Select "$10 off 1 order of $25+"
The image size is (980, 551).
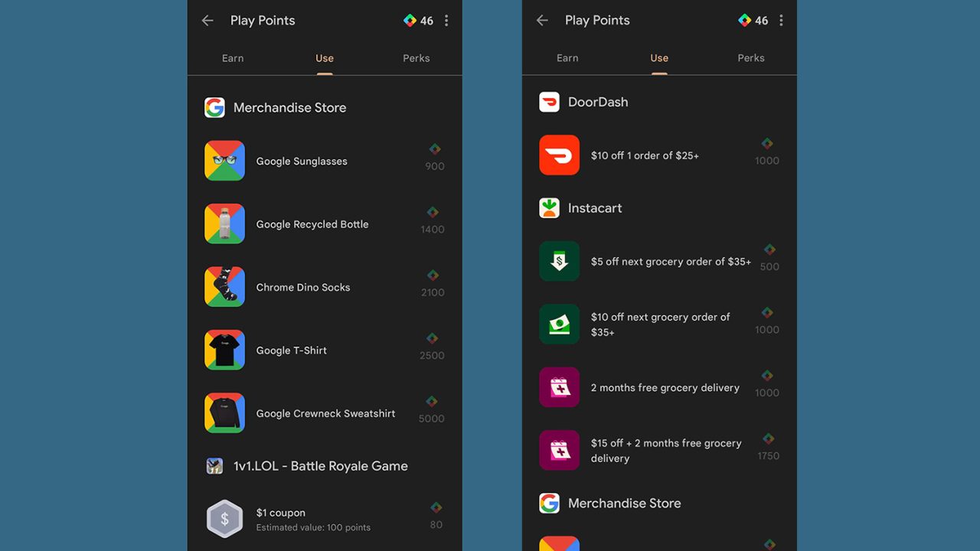pyautogui.click(x=645, y=156)
